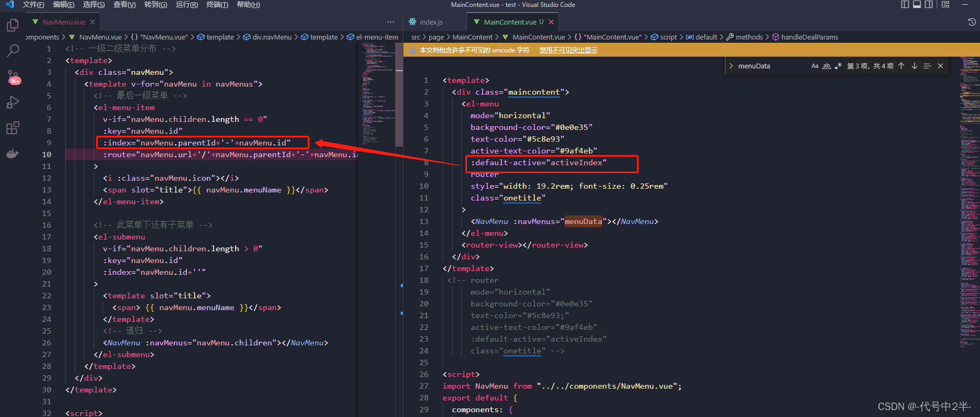Click the menuData find input field

click(x=772, y=66)
